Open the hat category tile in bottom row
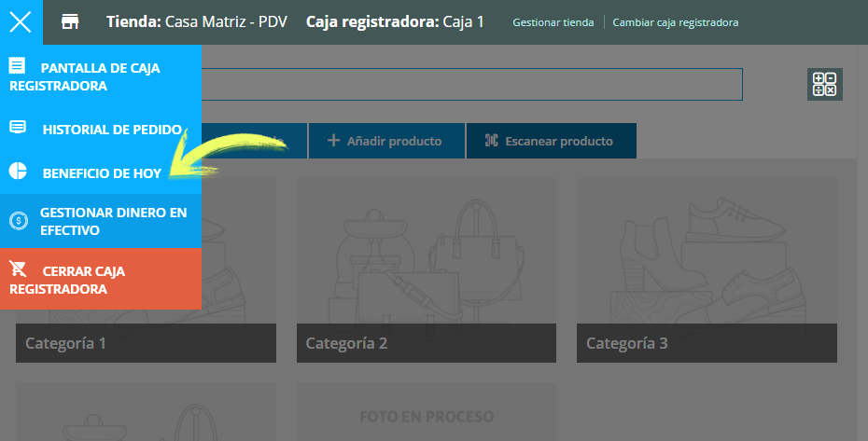868x441 pixels. [x=146, y=412]
